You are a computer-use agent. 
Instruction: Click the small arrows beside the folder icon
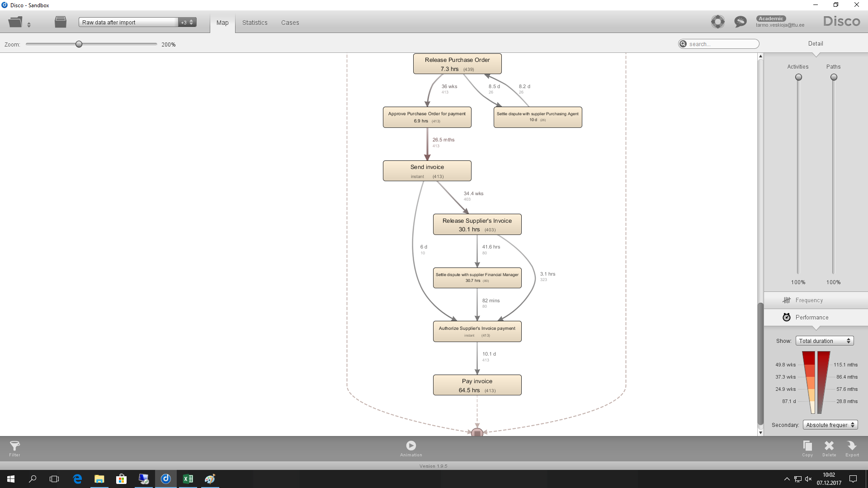(x=29, y=25)
